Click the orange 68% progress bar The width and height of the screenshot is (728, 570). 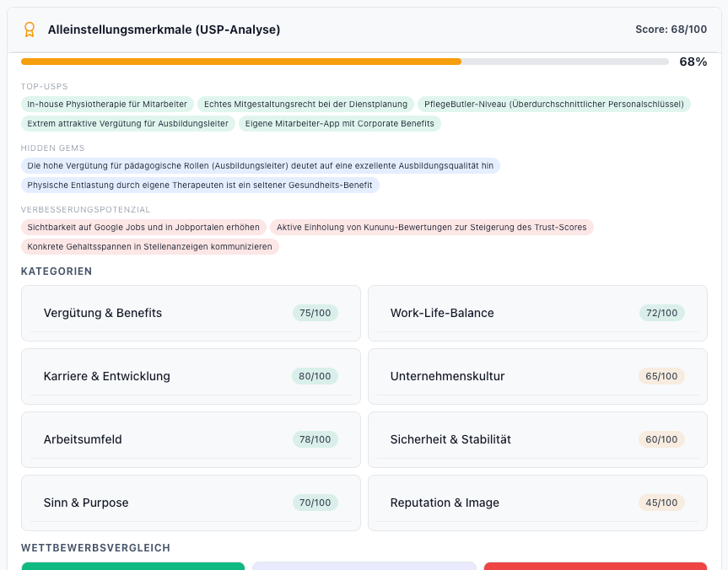(x=241, y=62)
